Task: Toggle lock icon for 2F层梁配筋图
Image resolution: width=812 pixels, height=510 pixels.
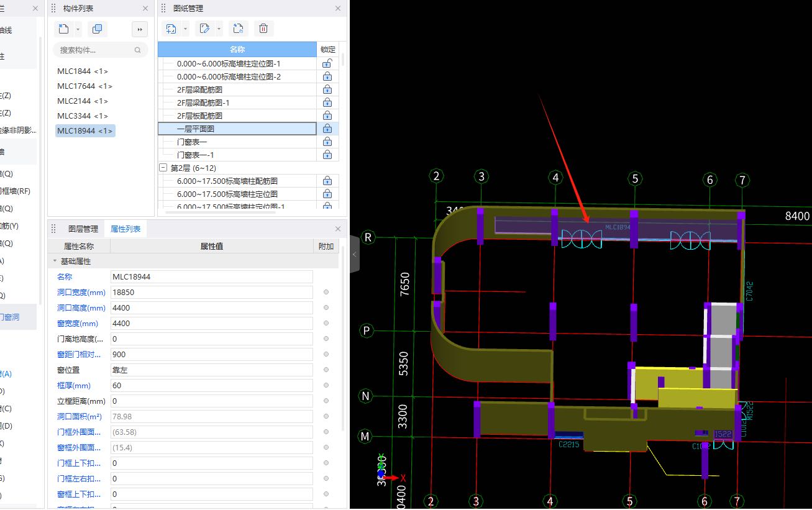Action: click(327, 89)
